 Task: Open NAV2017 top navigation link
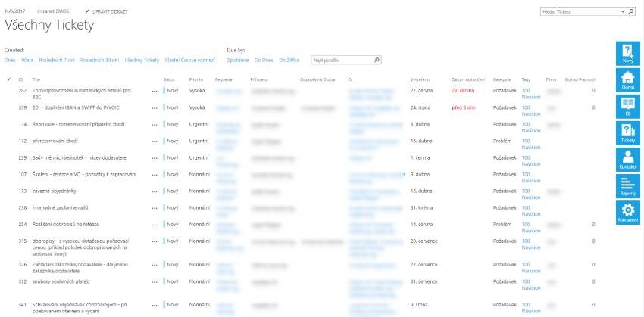pyautogui.click(x=15, y=11)
